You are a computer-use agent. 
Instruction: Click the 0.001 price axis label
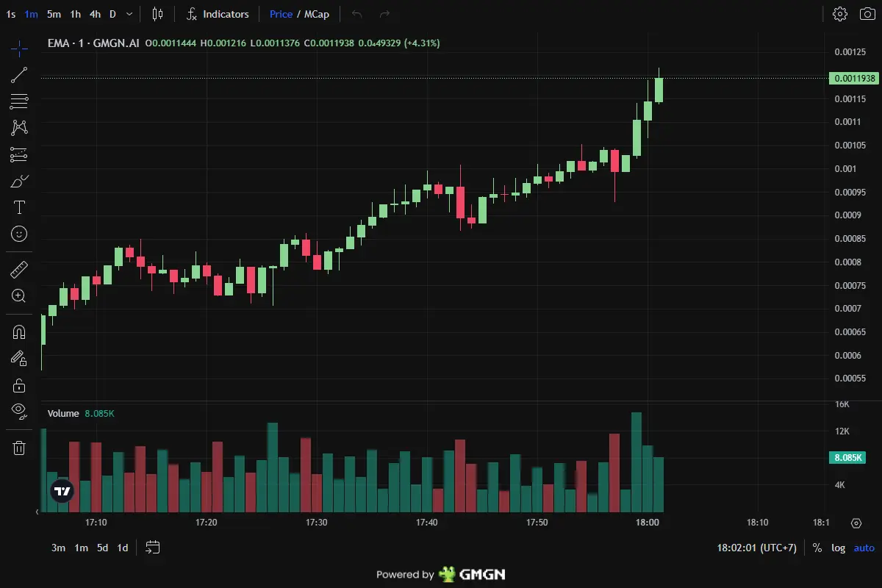click(x=846, y=168)
